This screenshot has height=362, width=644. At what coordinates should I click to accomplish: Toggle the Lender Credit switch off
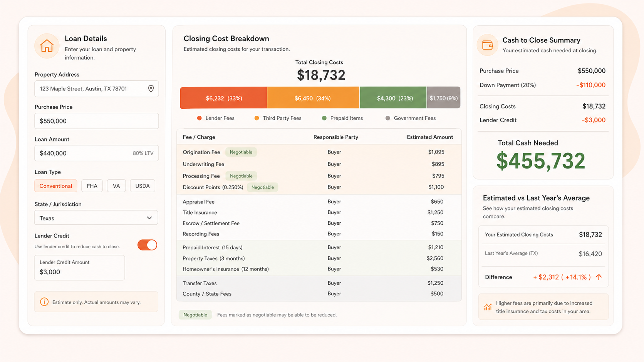pyautogui.click(x=147, y=245)
